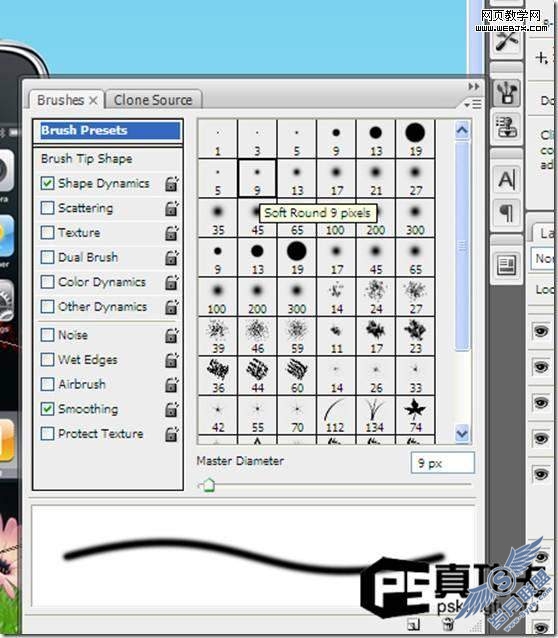This screenshot has width=558, height=638.
Task: Select Brush Presets in the list
Action: [108, 131]
